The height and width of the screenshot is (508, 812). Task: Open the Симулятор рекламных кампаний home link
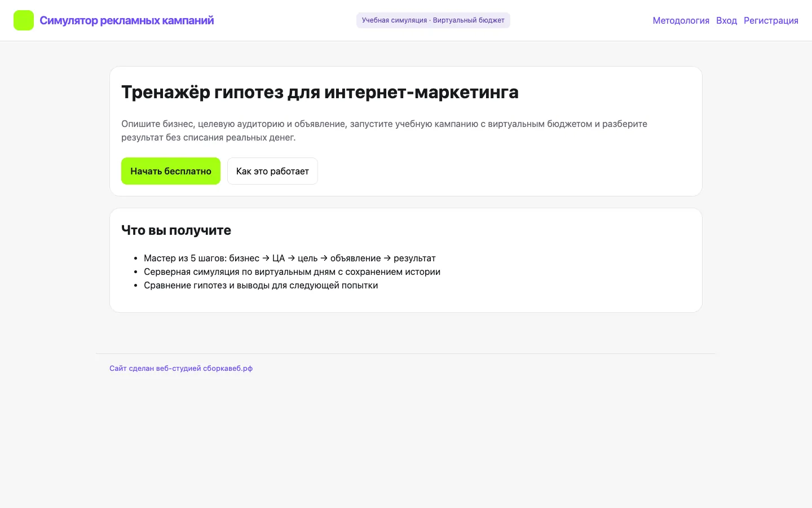pos(126,20)
